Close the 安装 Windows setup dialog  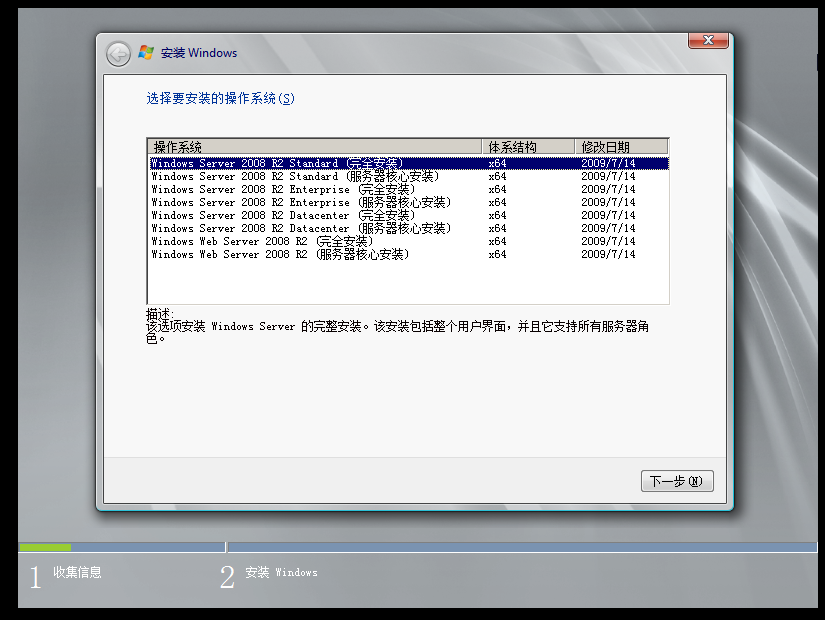coord(707,40)
